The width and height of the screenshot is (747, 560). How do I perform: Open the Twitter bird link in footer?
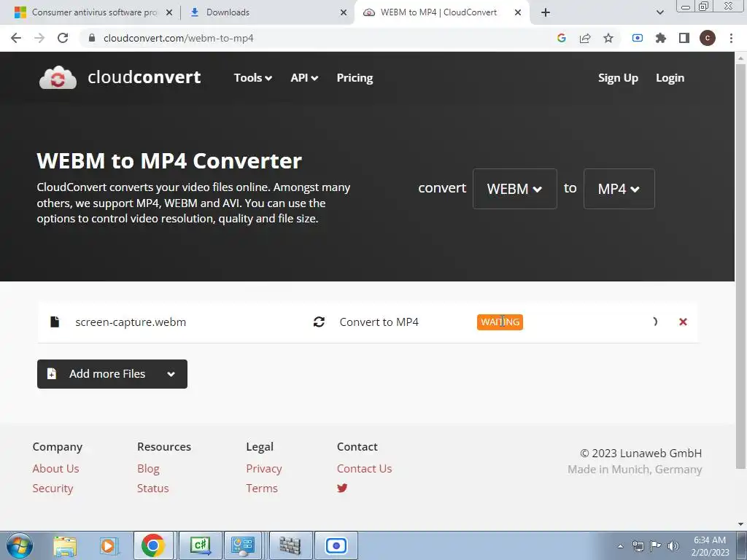(x=342, y=488)
